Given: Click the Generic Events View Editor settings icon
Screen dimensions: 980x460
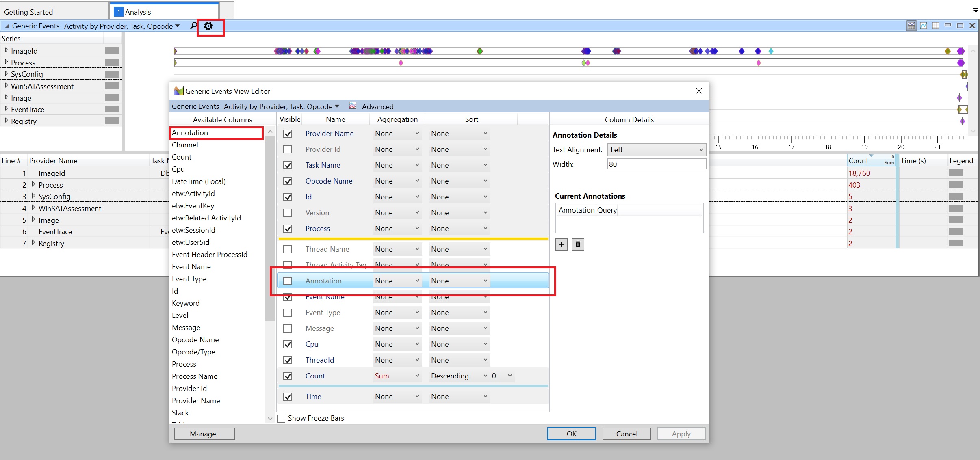Looking at the screenshot, I should click(x=209, y=26).
